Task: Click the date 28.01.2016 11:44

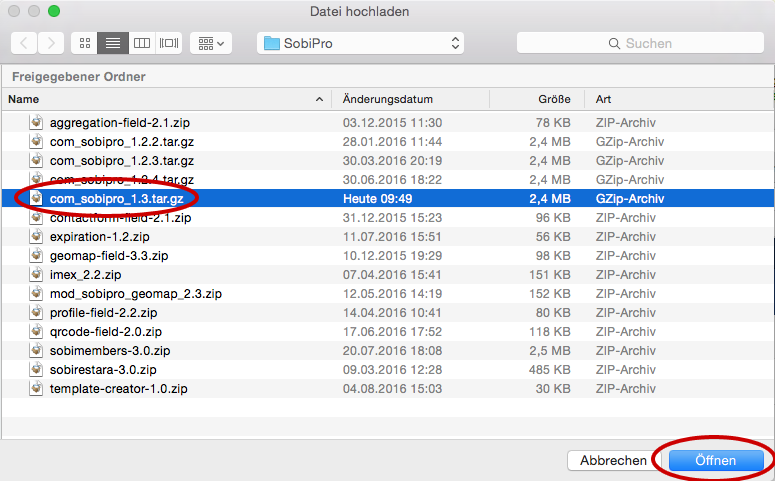Action: pos(392,142)
